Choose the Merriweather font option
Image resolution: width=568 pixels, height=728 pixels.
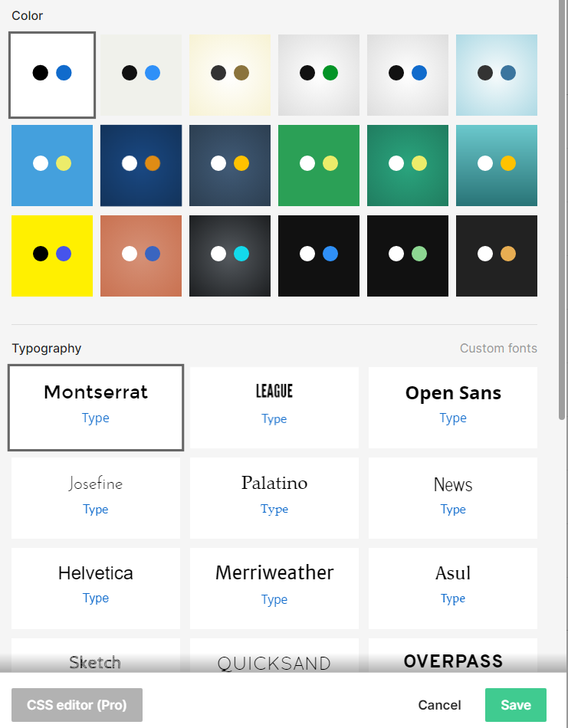coord(274,589)
